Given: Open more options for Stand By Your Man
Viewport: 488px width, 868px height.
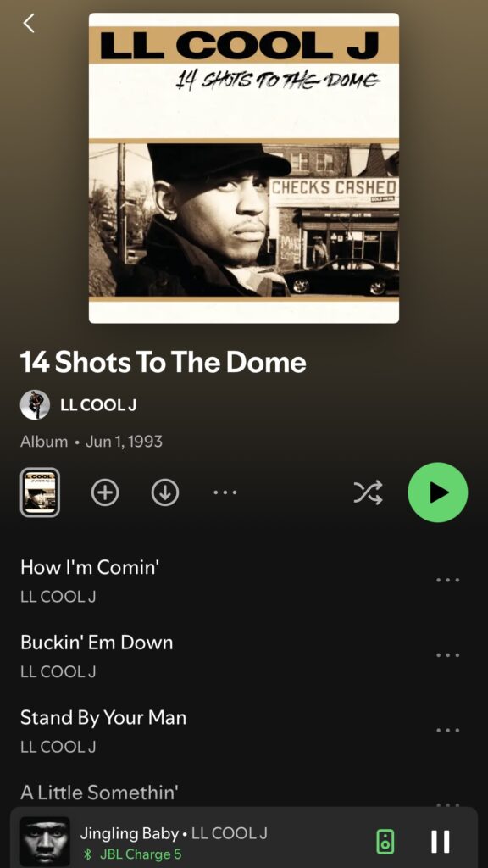Looking at the screenshot, I should [447, 730].
